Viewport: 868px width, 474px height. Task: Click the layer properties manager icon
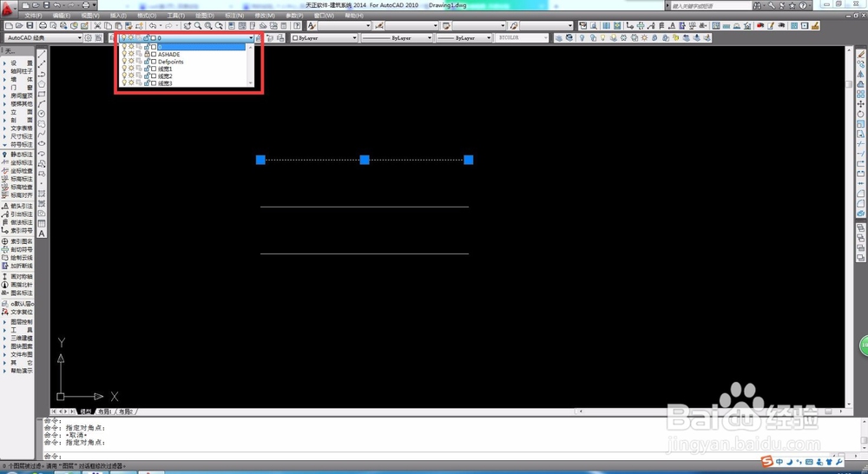click(112, 37)
